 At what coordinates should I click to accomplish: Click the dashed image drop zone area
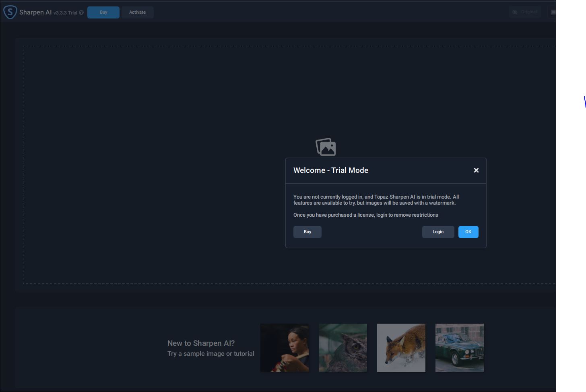pos(153,161)
